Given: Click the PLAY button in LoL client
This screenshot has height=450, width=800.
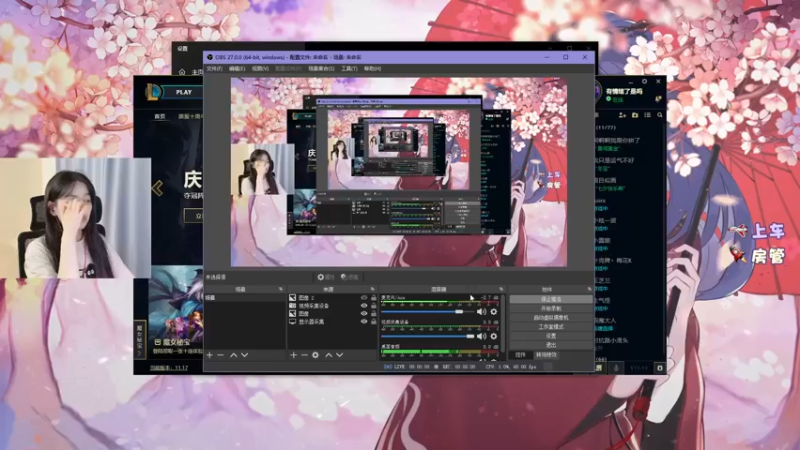Looking at the screenshot, I should point(183,92).
